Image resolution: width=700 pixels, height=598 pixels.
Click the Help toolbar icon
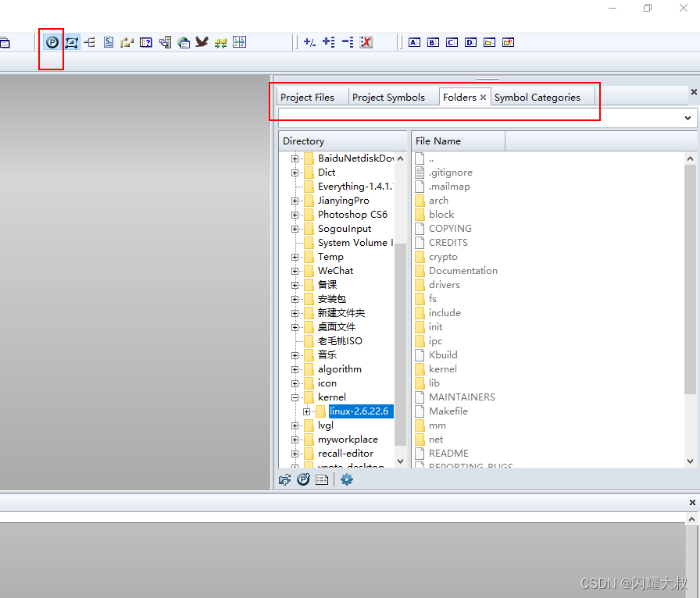pos(146,42)
